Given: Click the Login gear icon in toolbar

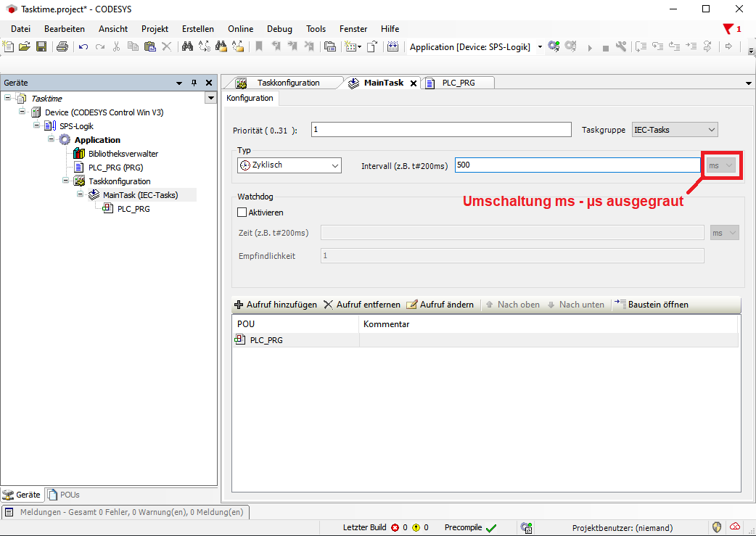Looking at the screenshot, I should point(554,47).
